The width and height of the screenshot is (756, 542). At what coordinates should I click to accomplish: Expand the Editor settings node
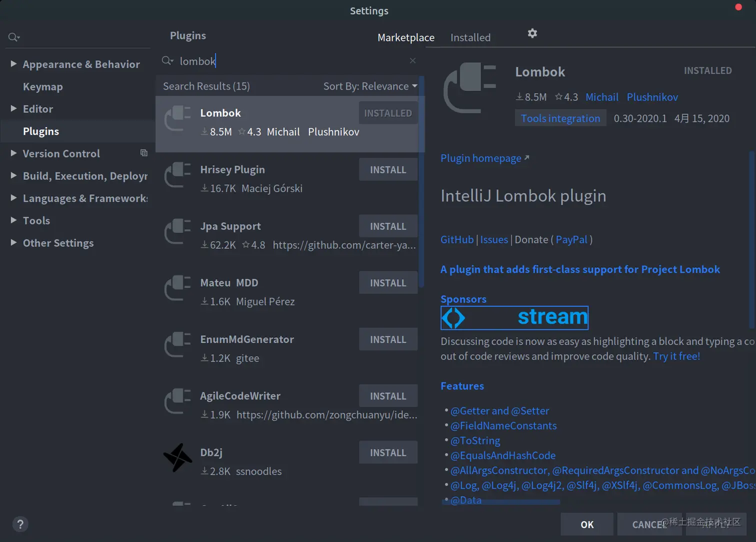pyautogui.click(x=13, y=108)
